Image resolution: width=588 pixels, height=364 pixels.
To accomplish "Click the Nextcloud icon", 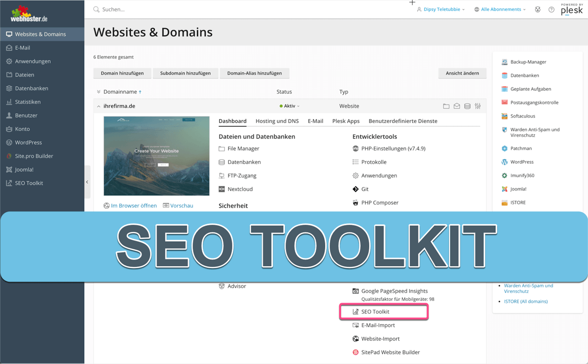I will 222,189.
